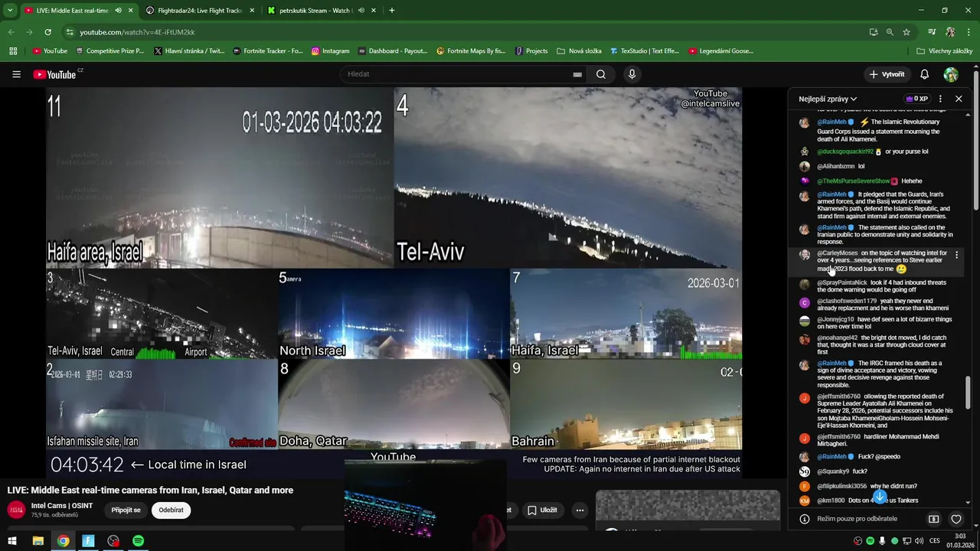Click the @jeffsmith6760 hardliner message
This screenshot has width=980, height=551.
tap(878, 440)
